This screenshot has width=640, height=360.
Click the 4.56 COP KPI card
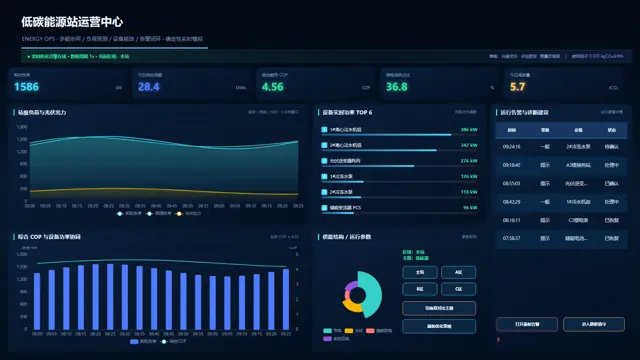pyautogui.click(x=316, y=84)
